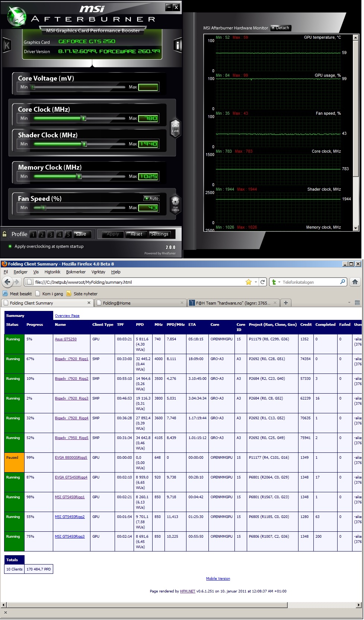Open the Mobile Version link

coord(218,579)
